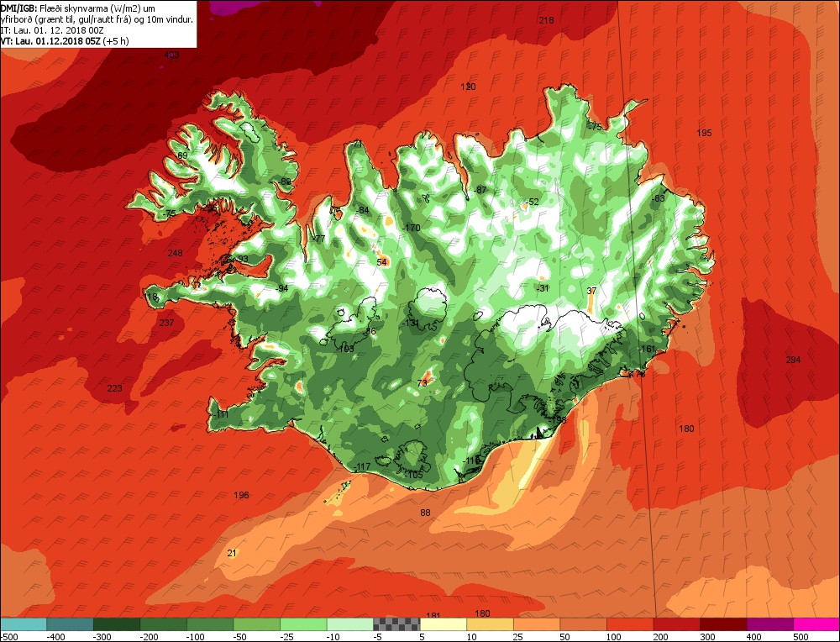This screenshot has height=642, width=840.
Task: Pick the yellow-orange swatch between 10 and 25
Action: 491,624
